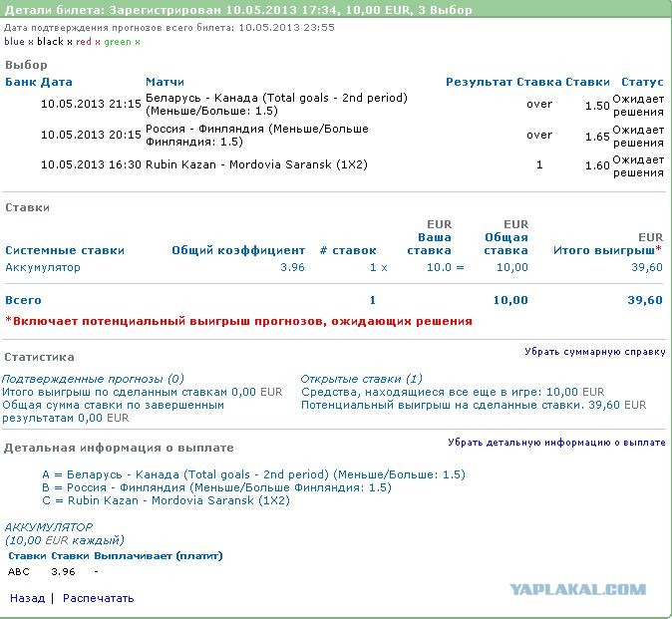Switch to the red color scheme
Screen dimensions: 672x619
pos(84,42)
